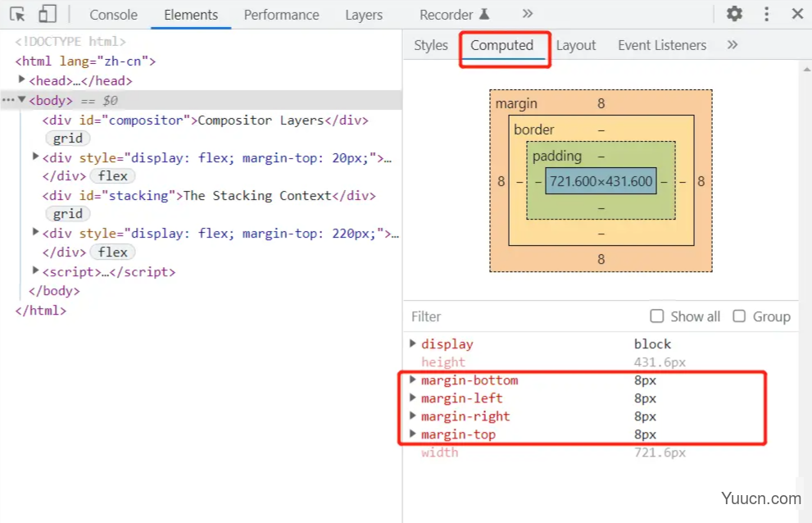
Task: Select the Computed pane tab
Action: [x=501, y=46]
